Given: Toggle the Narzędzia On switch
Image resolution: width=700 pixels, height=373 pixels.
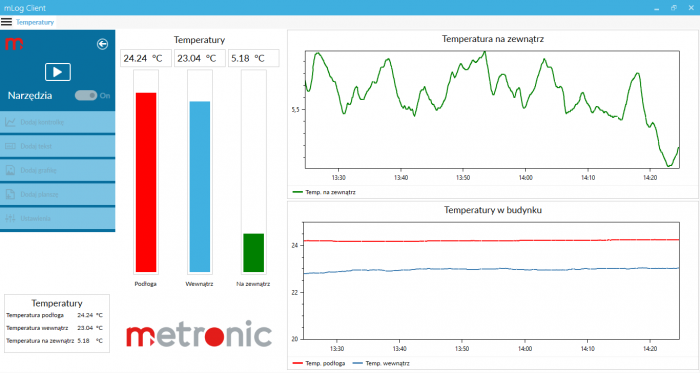Looking at the screenshot, I should point(86,95).
